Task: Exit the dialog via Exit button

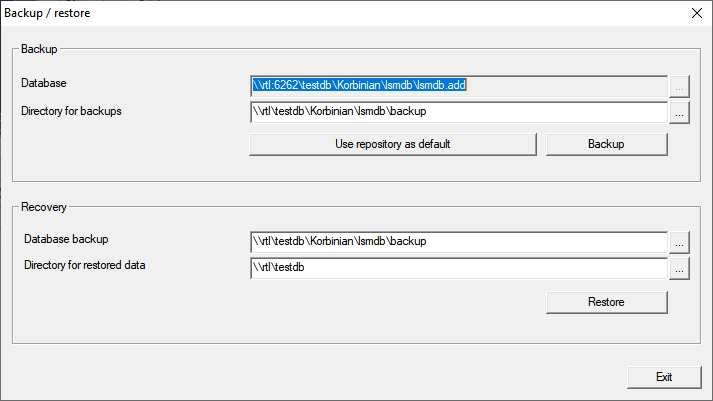Action: coord(664,377)
